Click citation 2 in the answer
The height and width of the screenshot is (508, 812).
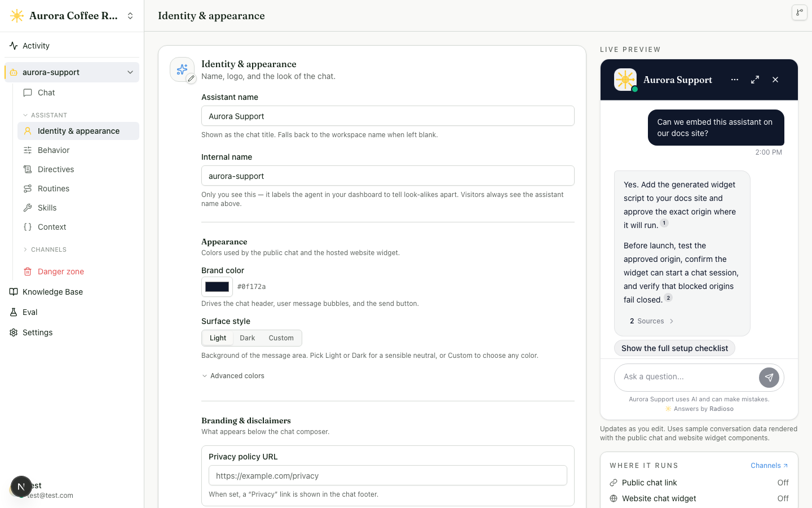668,297
